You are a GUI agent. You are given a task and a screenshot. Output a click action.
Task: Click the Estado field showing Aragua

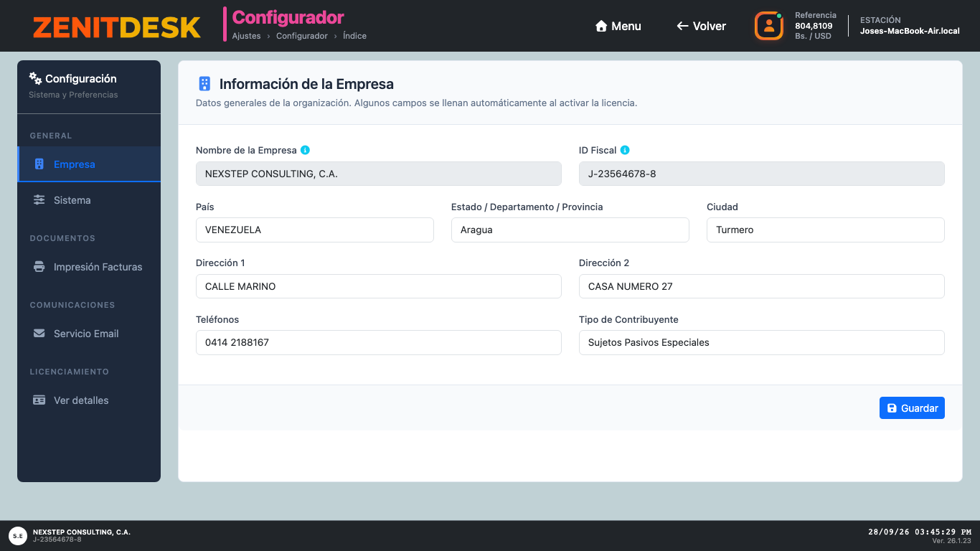pyautogui.click(x=570, y=230)
